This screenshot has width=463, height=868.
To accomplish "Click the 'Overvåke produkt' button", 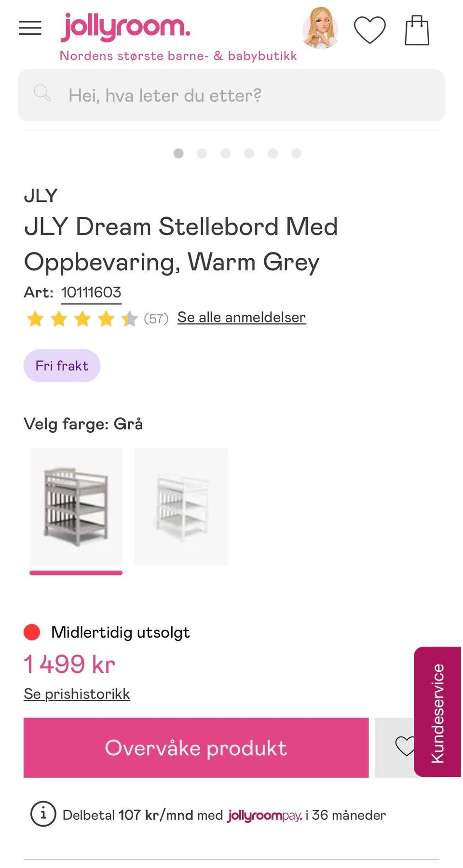I will click(196, 748).
